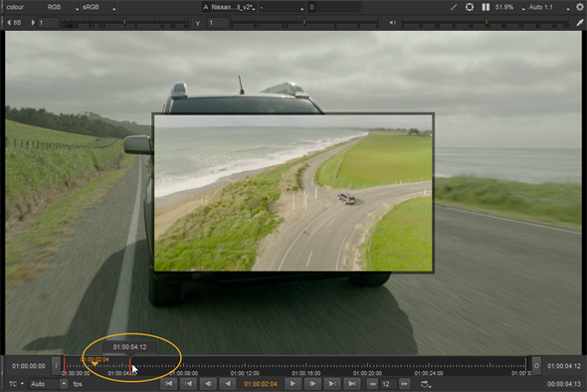This screenshot has height=392, width=587.
Task: Open the A buffer Nissan clip menu
Action: 229,7
